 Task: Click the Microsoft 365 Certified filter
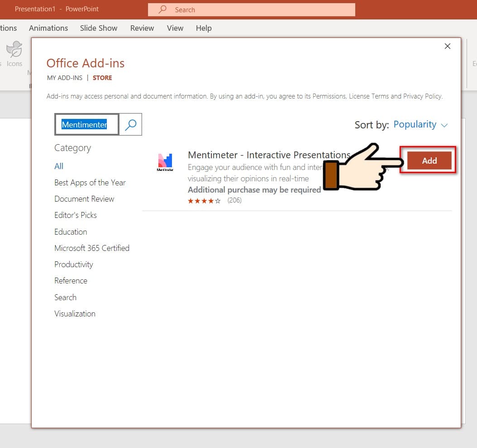click(91, 248)
